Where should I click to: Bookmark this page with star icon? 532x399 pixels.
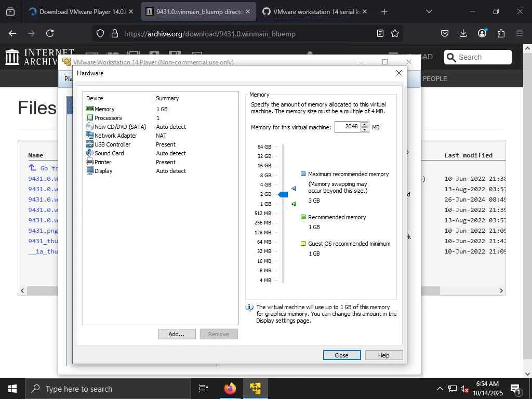395,33
